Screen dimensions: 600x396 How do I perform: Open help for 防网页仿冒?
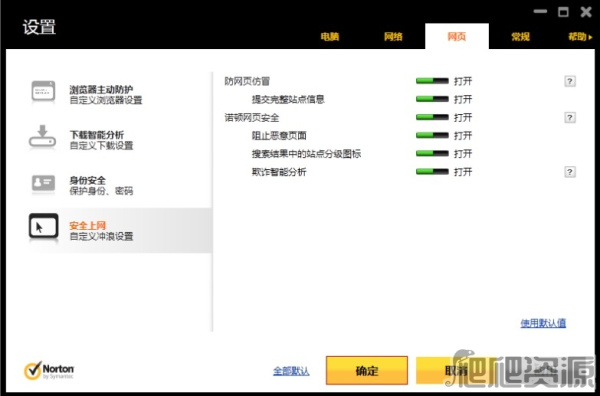tap(569, 81)
